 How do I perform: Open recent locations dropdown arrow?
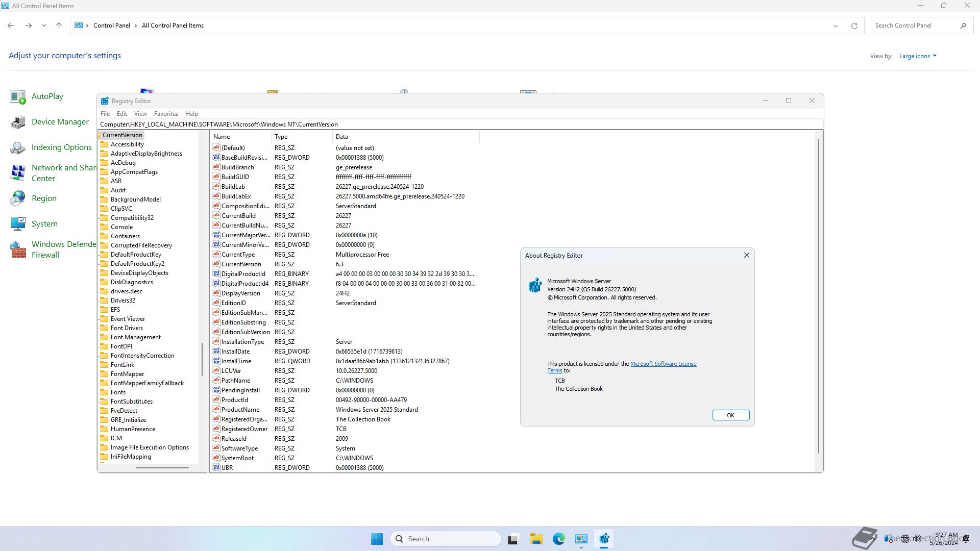[44, 26]
